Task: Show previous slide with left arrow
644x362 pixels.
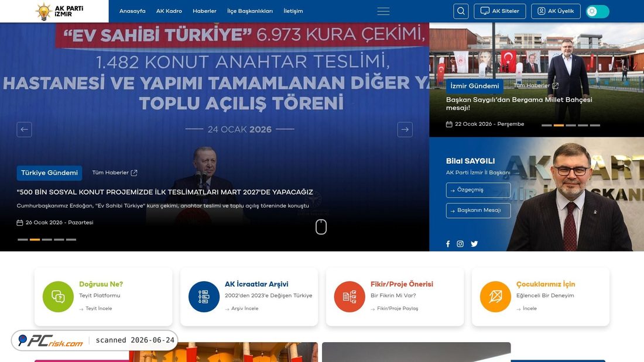Action: pos(24,129)
